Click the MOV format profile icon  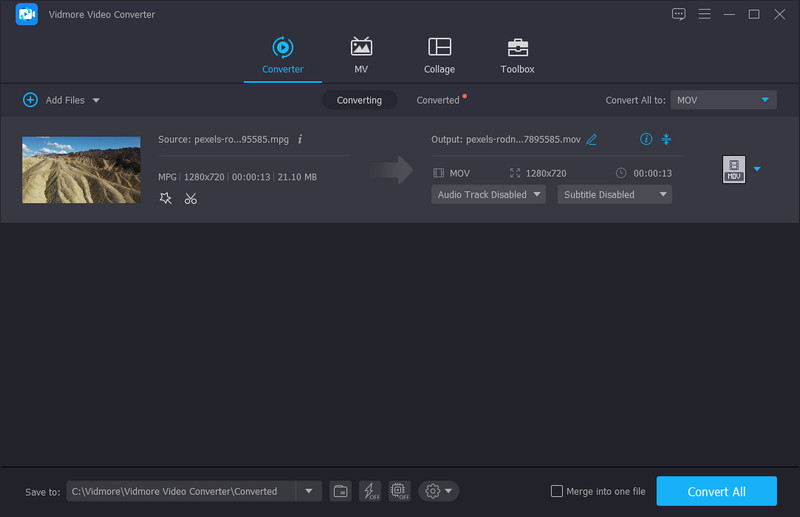click(x=734, y=170)
